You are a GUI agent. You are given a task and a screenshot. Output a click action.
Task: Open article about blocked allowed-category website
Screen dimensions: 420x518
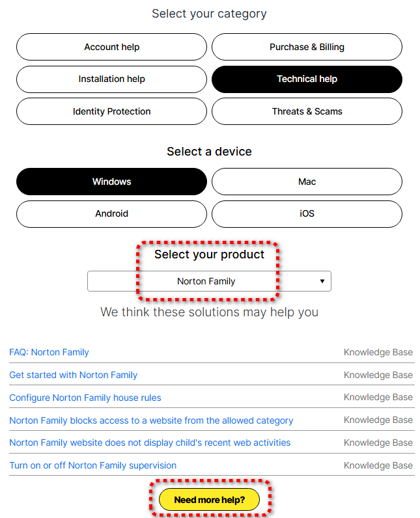(151, 420)
